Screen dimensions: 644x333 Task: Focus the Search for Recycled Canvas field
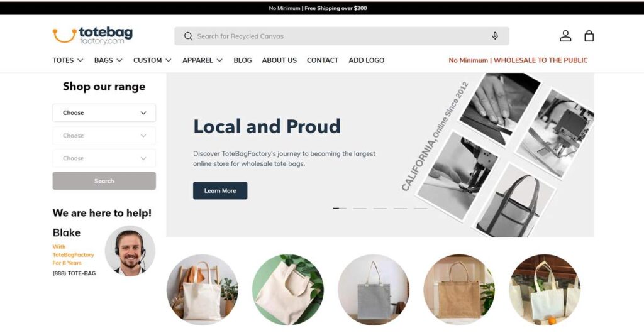click(x=341, y=36)
